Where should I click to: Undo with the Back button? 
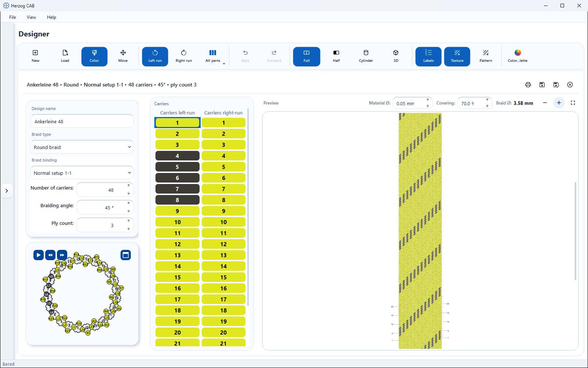pyautogui.click(x=245, y=56)
